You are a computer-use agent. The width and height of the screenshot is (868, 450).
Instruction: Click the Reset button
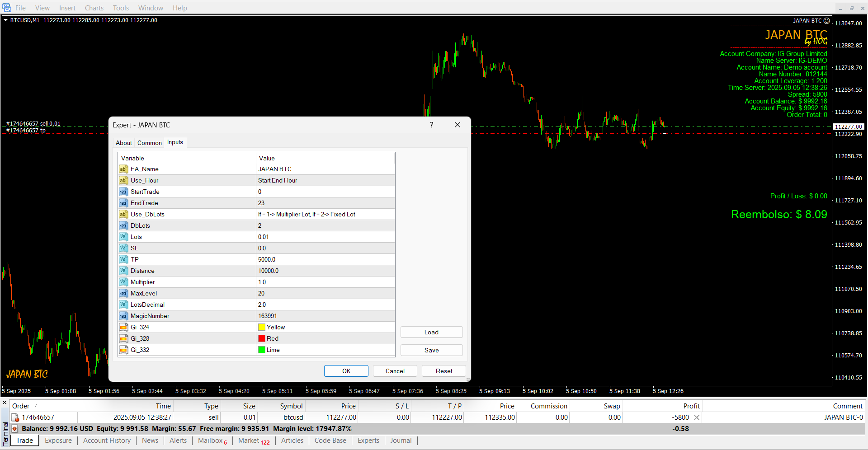(443, 371)
